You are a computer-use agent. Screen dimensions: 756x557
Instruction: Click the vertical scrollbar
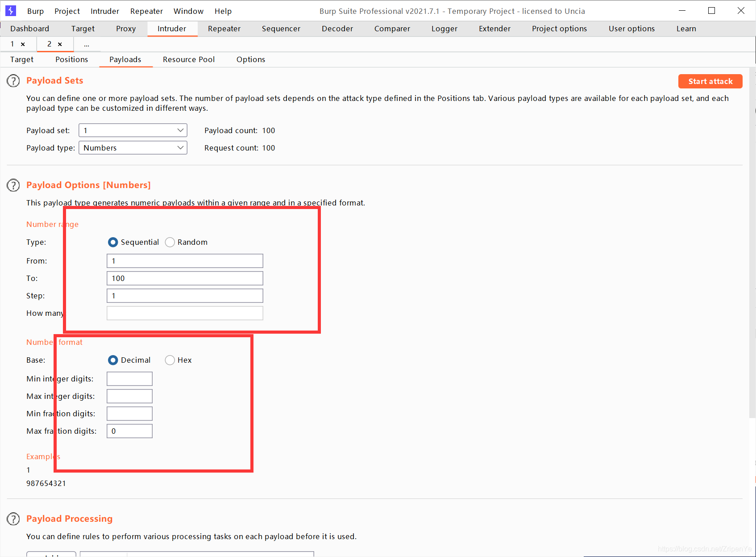[752, 243]
